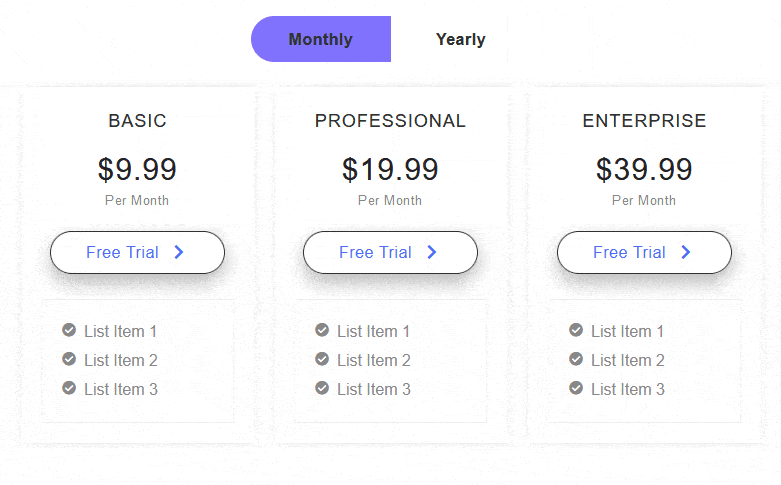Click Free Trial button under Professional plan
Image resolution: width=781 pixels, height=485 pixels.
(x=390, y=252)
